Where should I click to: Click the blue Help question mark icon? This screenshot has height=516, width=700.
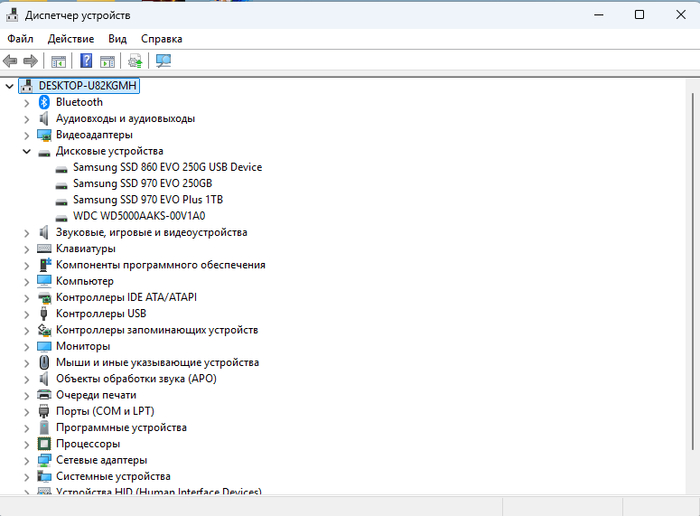[87, 61]
